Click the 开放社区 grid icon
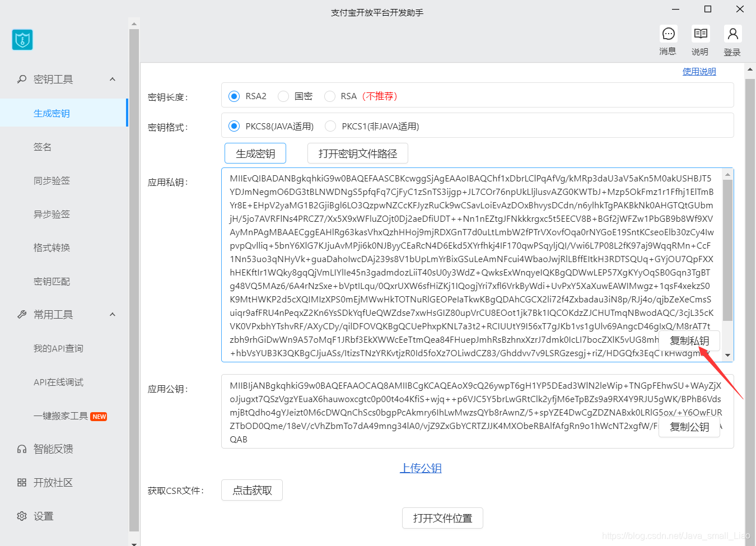Viewport: 756px width, 546px height. click(x=22, y=483)
